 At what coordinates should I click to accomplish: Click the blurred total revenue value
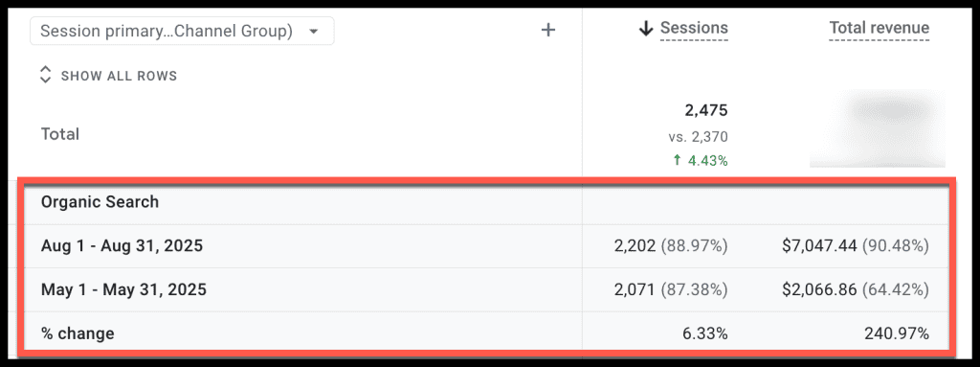878,128
